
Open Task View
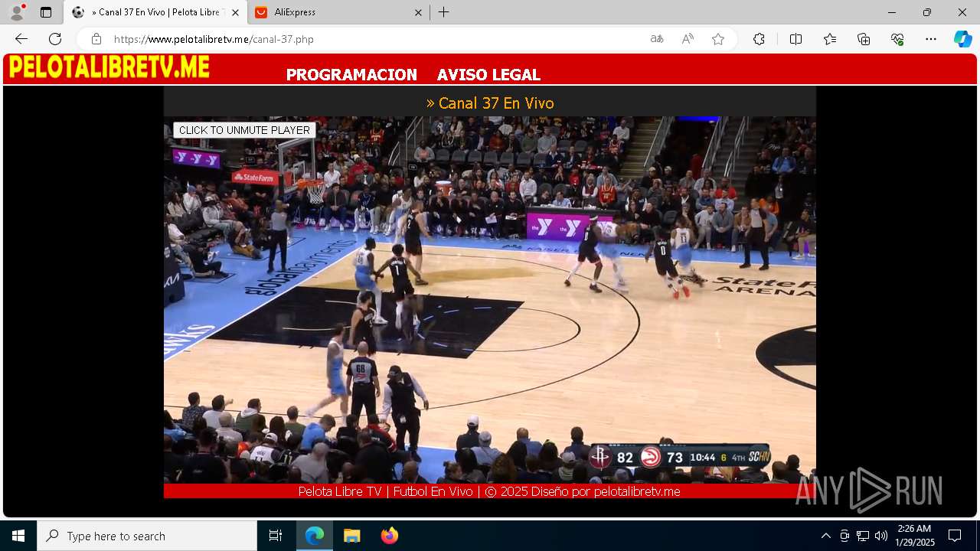pos(276,536)
